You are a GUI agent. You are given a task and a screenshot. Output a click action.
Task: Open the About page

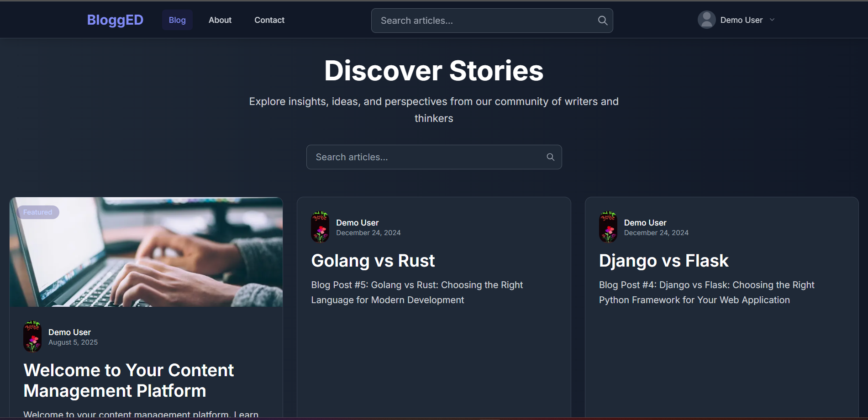pos(220,20)
